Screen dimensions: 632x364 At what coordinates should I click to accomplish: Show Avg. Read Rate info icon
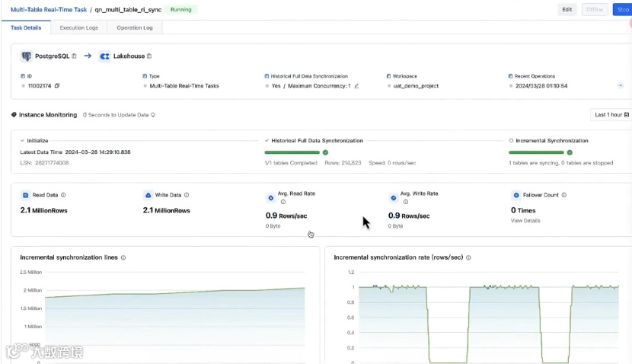pos(283,202)
